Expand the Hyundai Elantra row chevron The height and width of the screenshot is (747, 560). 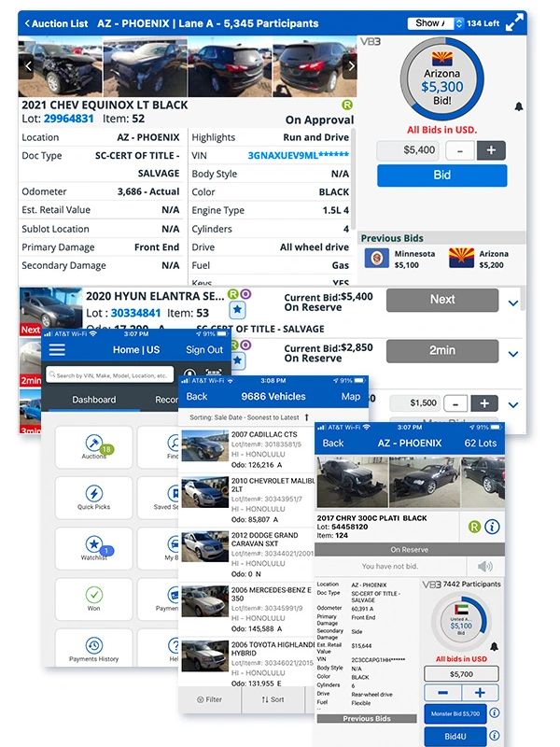512,303
